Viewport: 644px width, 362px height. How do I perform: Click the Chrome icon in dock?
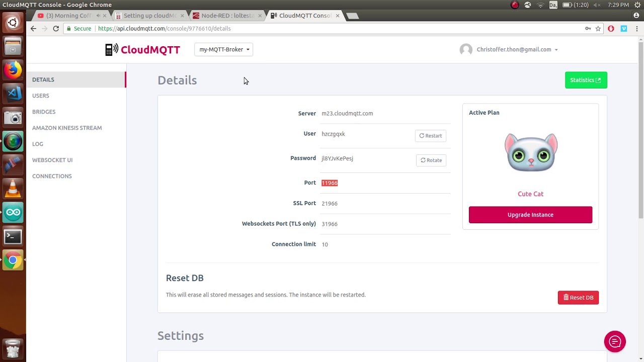coord(13,260)
